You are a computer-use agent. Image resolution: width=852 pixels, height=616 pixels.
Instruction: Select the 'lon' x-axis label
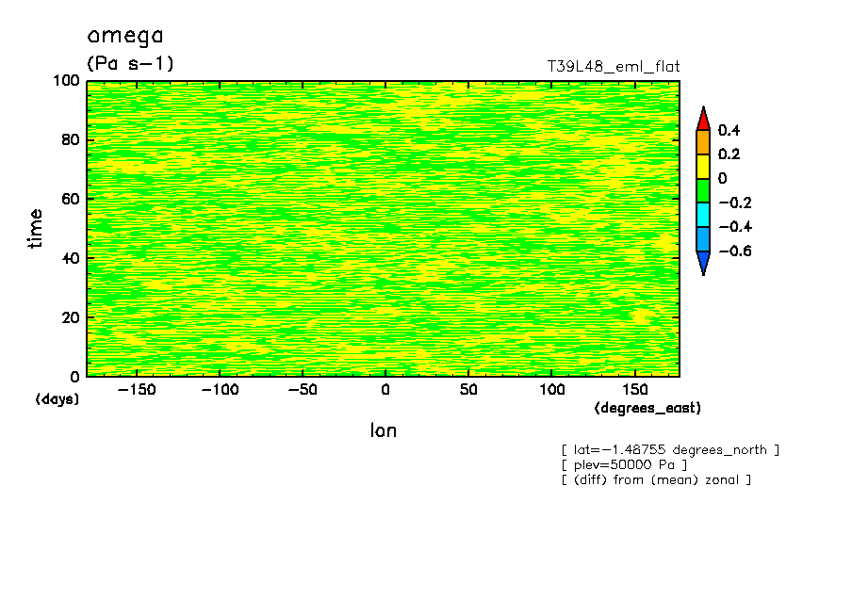pos(383,430)
